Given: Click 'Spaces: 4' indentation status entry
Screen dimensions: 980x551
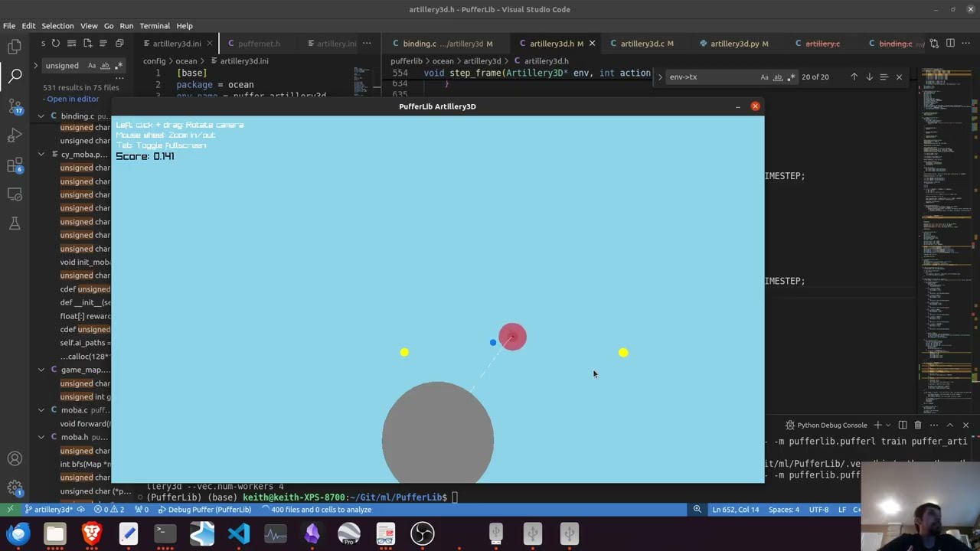Looking at the screenshot, I should point(784,510).
